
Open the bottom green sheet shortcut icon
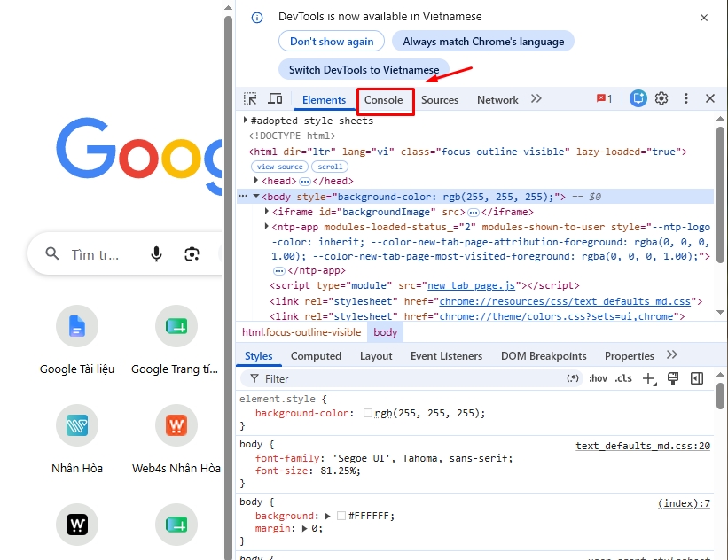[x=176, y=525]
